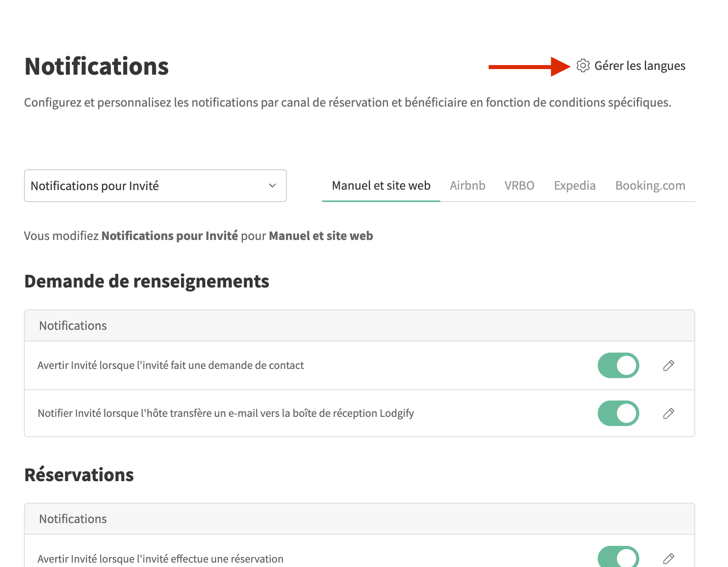728x567 pixels.
Task: Click the gear icon beside Gérer les langues
Action: coord(583,65)
